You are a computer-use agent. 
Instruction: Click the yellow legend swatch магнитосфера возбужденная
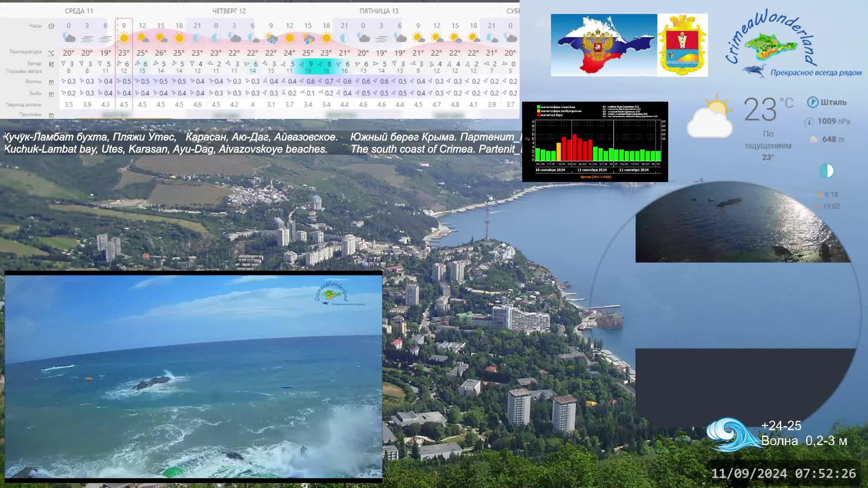[x=538, y=111]
